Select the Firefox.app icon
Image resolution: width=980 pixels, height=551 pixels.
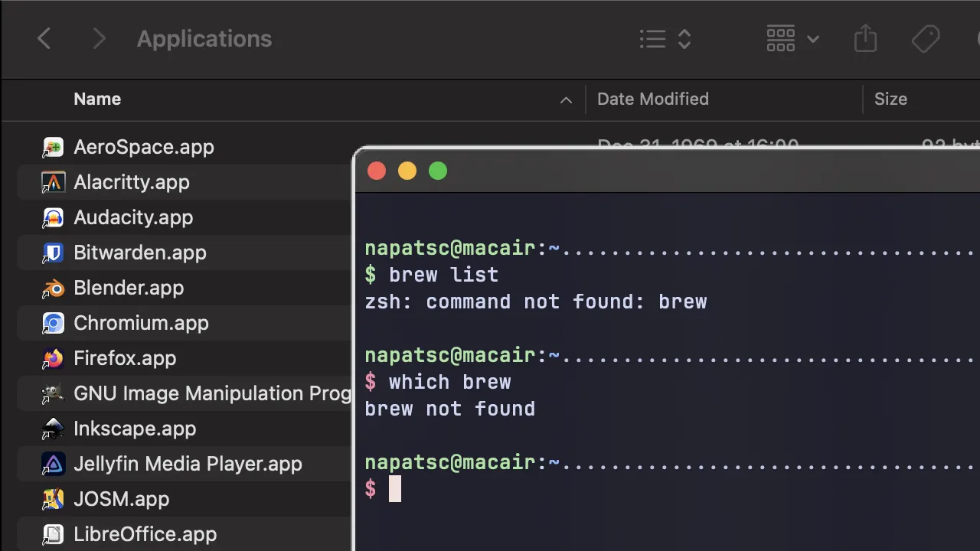[x=53, y=358]
